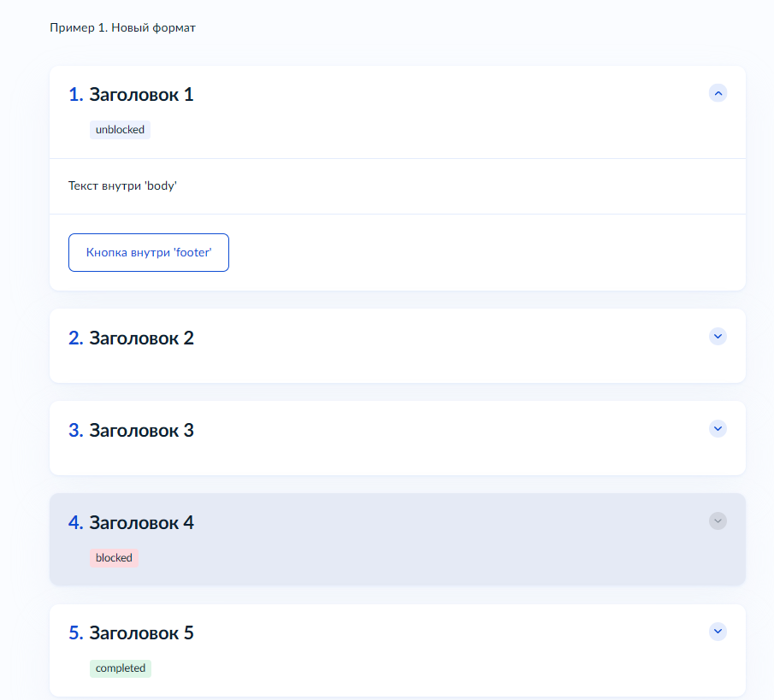This screenshot has height=700, width=774.
Task: Select the Заголовок 3 heading
Action: pyautogui.click(x=141, y=431)
